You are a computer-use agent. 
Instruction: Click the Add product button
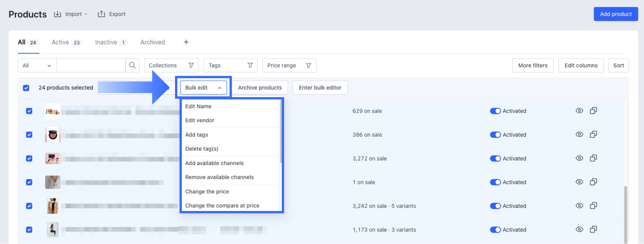coord(616,14)
